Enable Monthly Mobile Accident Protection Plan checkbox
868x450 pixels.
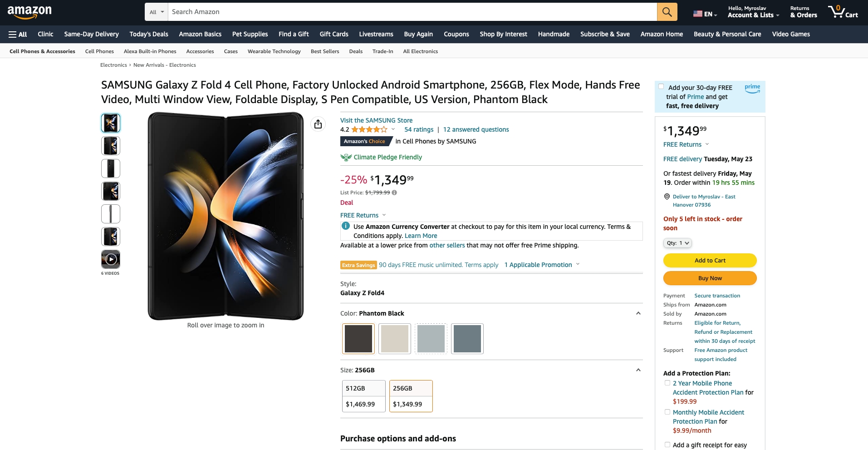point(667,412)
